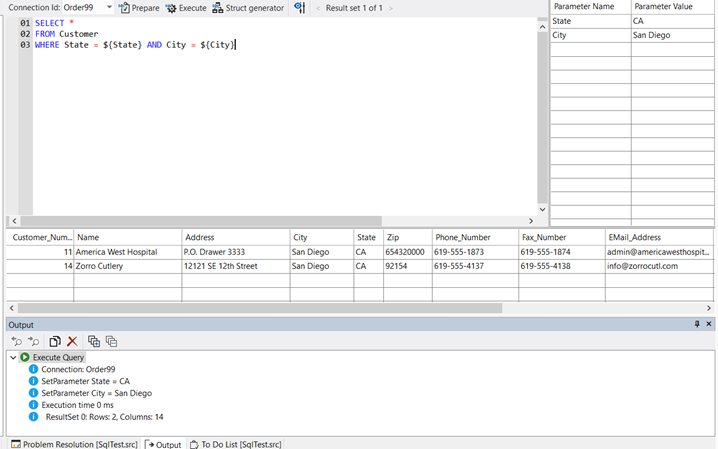718x449 pixels.
Task: Pin the Output panel
Action: [x=697, y=324]
